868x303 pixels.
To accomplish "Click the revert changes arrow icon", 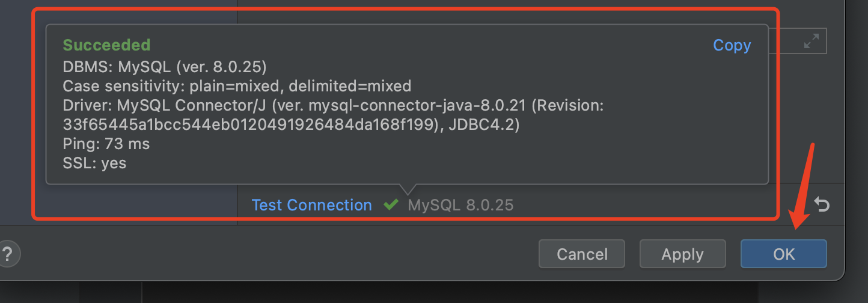I will tap(822, 205).
